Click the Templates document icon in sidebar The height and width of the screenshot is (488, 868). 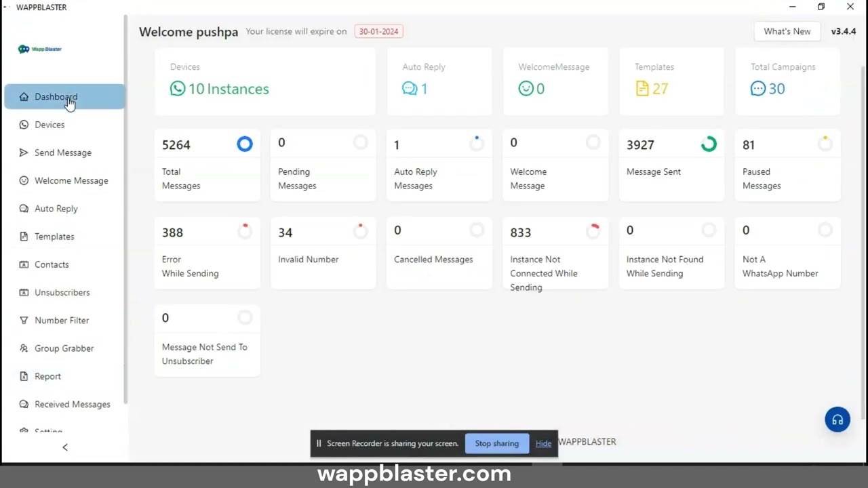[24, 237]
